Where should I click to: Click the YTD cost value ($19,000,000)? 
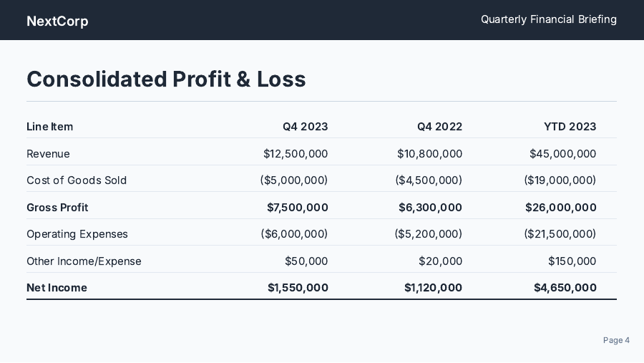click(x=560, y=180)
